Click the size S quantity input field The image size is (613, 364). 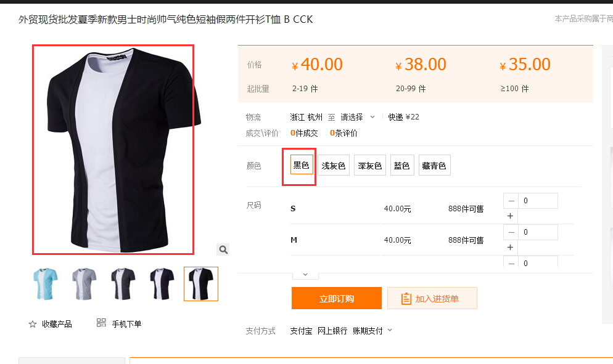click(x=538, y=201)
